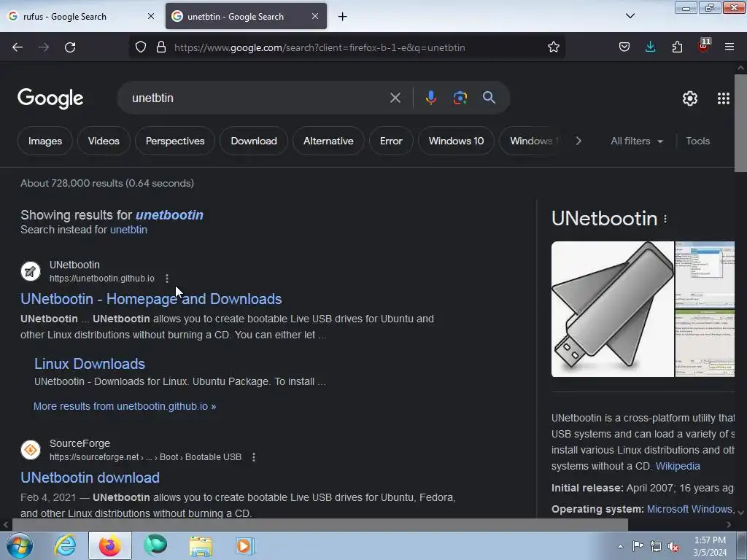Select the Perspectives filter chip
Image resolution: width=747 pixels, height=560 pixels.
click(x=175, y=141)
